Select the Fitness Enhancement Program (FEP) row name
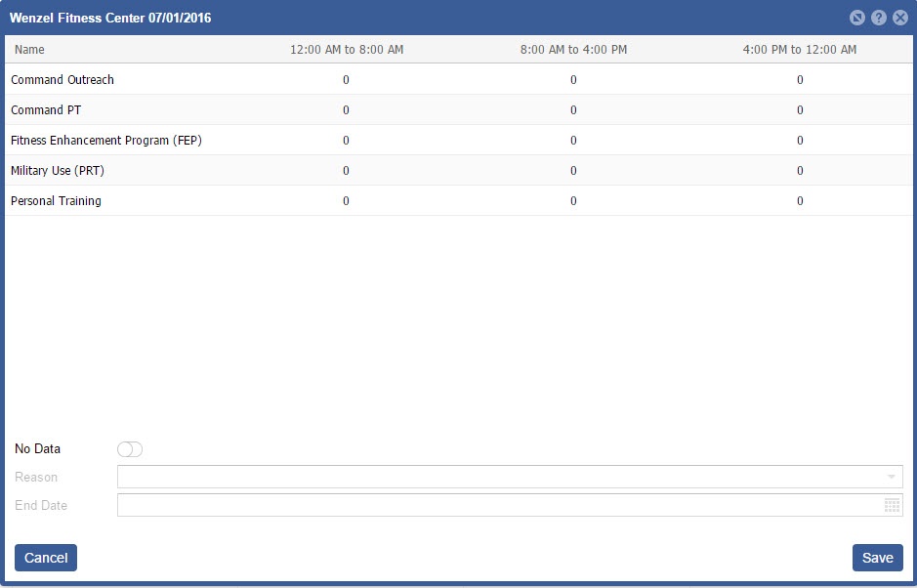Image resolution: width=917 pixels, height=588 pixels. tap(106, 141)
